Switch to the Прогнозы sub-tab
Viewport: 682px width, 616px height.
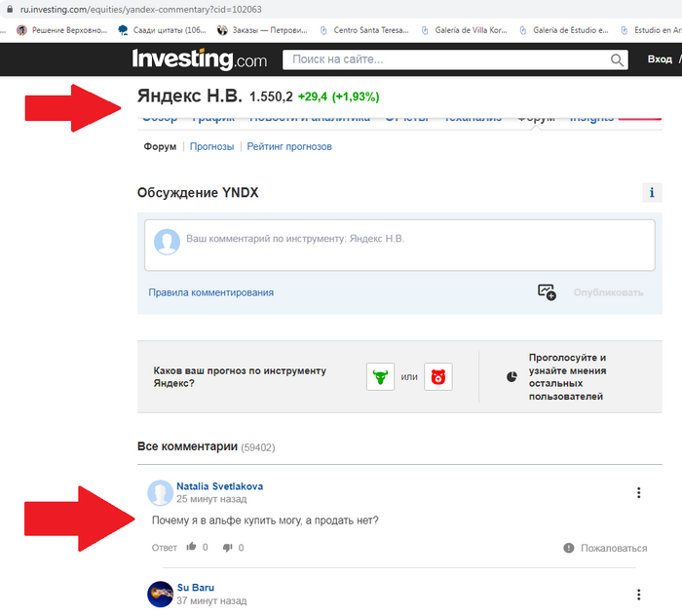coord(211,146)
